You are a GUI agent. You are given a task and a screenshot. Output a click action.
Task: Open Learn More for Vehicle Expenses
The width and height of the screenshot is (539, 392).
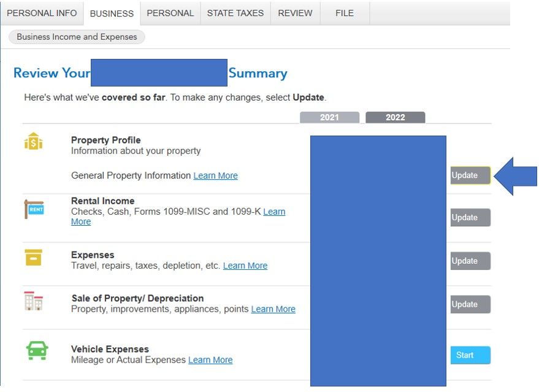point(210,359)
